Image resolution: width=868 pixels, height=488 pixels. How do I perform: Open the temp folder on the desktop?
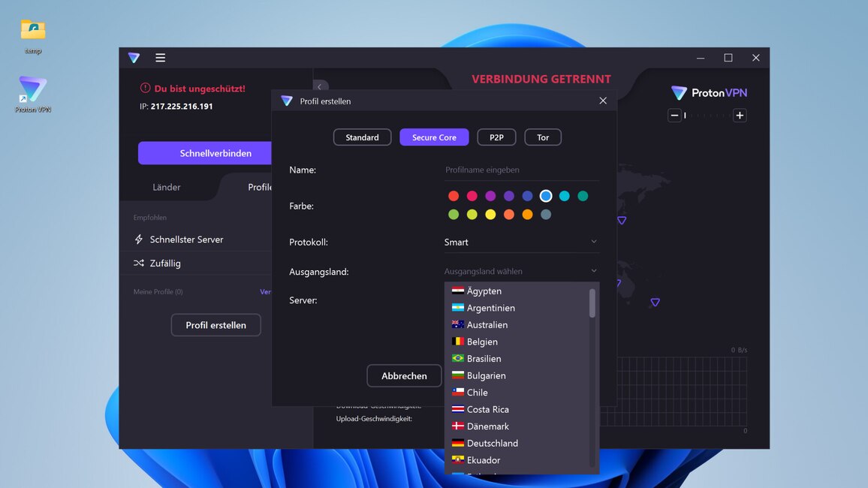pos(31,29)
